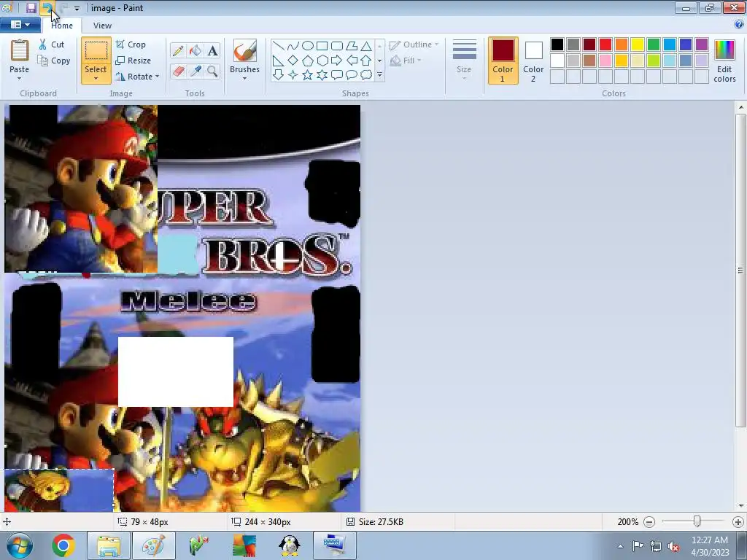The width and height of the screenshot is (747, 560).
Task: Select the Pencil tool
Action: coord(178,50)
